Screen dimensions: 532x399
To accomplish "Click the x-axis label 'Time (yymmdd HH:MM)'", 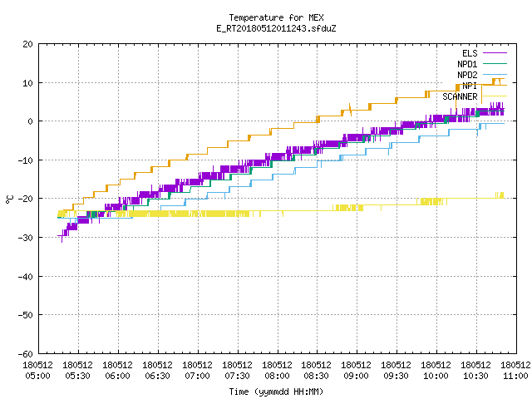I will [276, 392].
